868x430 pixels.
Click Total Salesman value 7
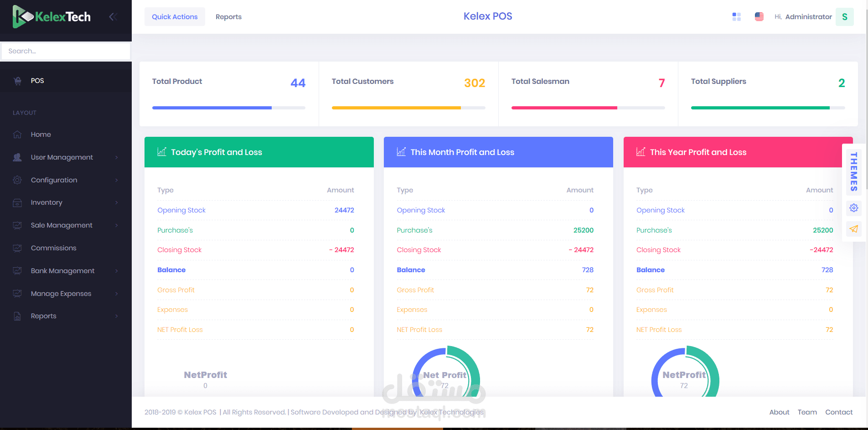coord(661,83)
